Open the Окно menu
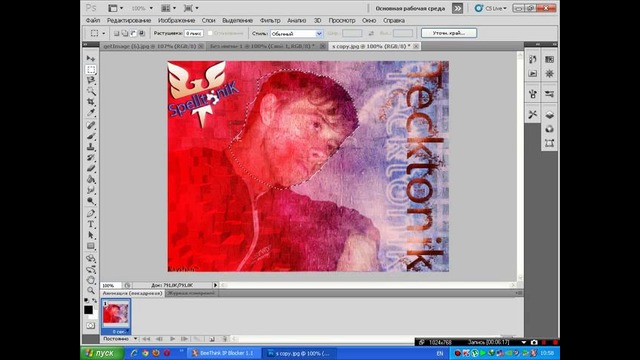The image size is (640, 360). click(369, 20)
